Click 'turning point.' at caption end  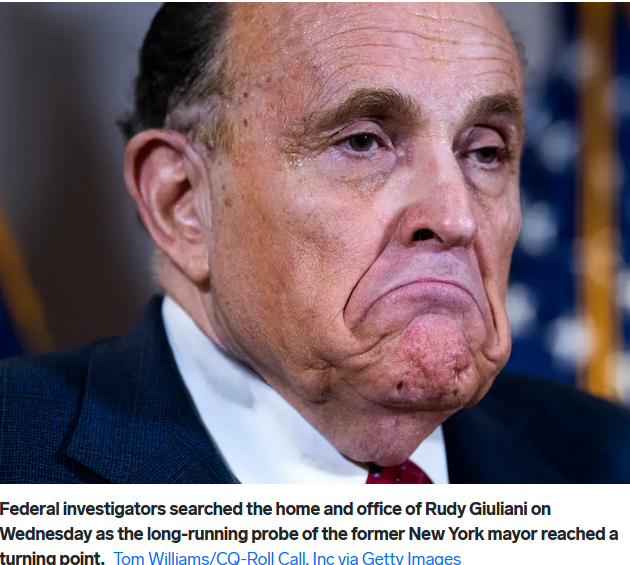pyautogui.click(x=52, y=558)
